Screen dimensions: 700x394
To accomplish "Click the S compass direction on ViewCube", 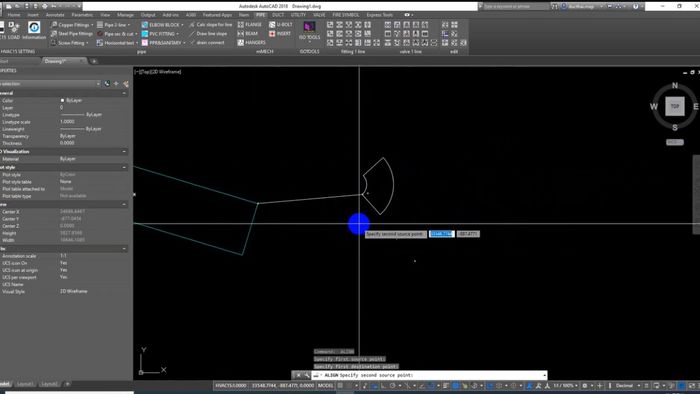I will (x=675, y=128).
